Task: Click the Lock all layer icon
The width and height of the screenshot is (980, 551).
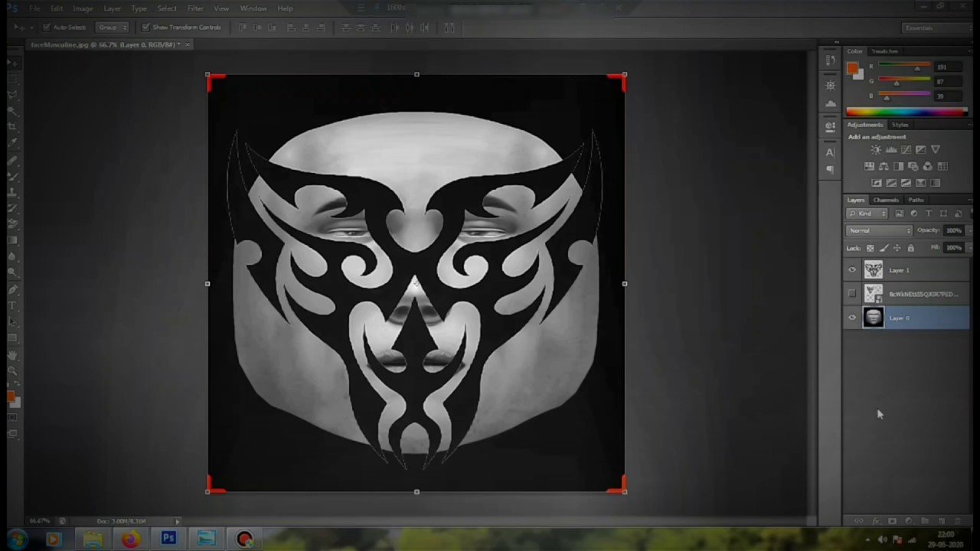Action: 910,248
